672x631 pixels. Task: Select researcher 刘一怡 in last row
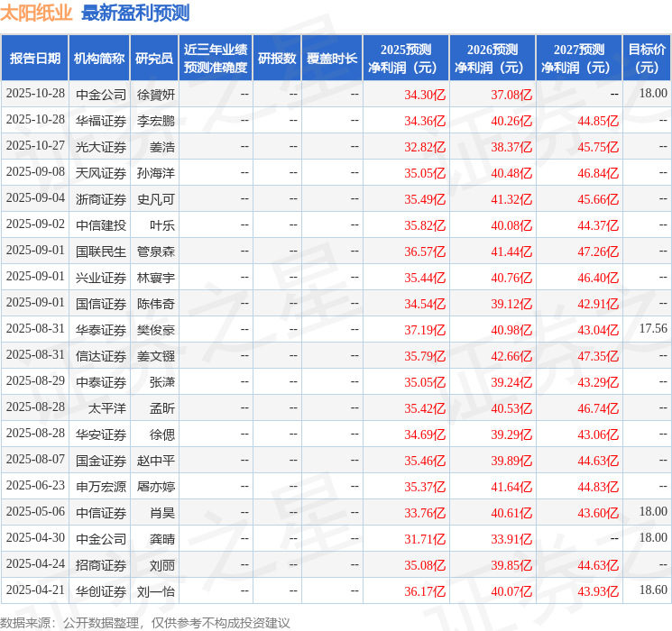click(155, 591)
